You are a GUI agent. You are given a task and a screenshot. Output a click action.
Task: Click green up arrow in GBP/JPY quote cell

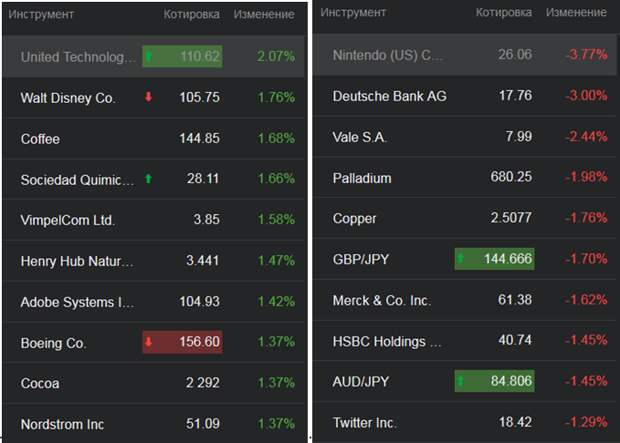pos(461,259)
